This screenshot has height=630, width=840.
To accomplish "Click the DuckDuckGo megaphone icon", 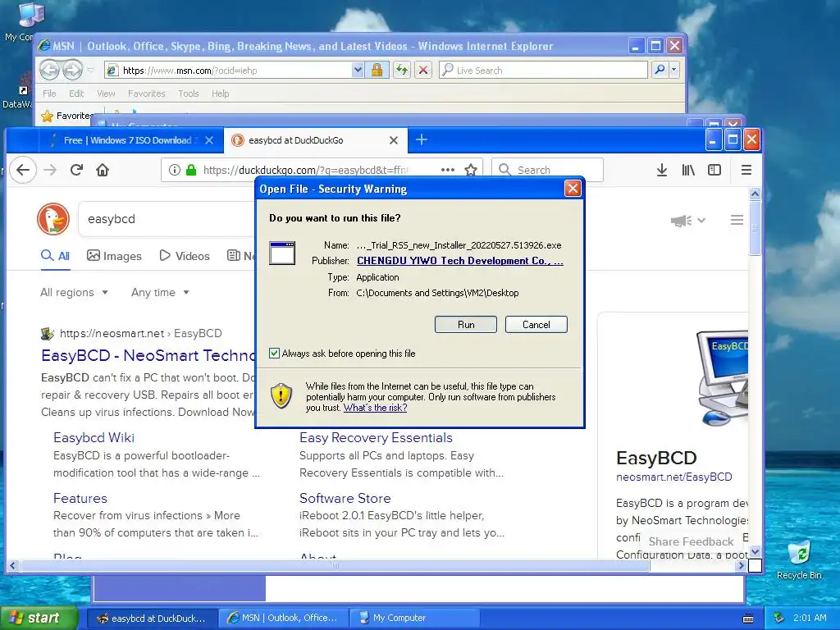I will (681, 220).
